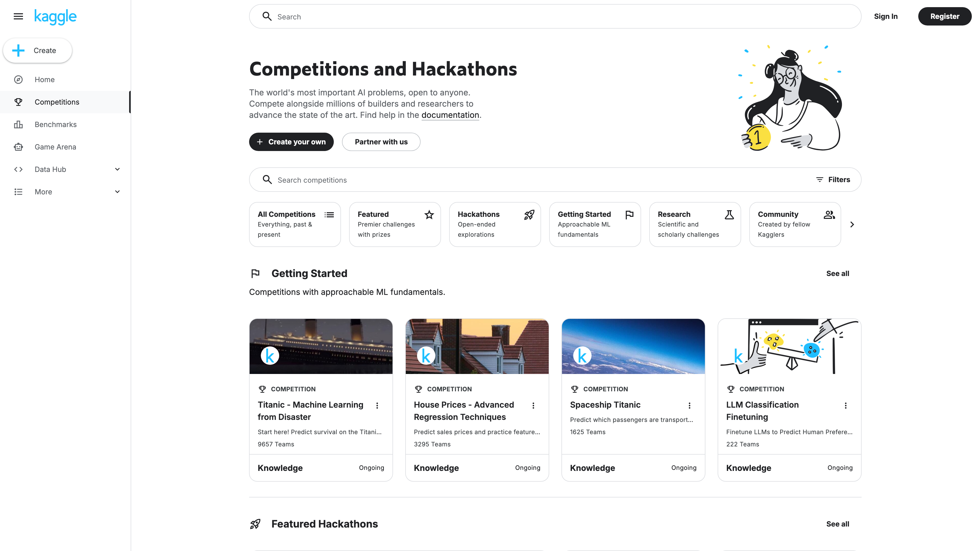This screenshot has height=551, width=980.
Task: Click the Featured Hackathons rocket icon
Action: coord(255,524)
